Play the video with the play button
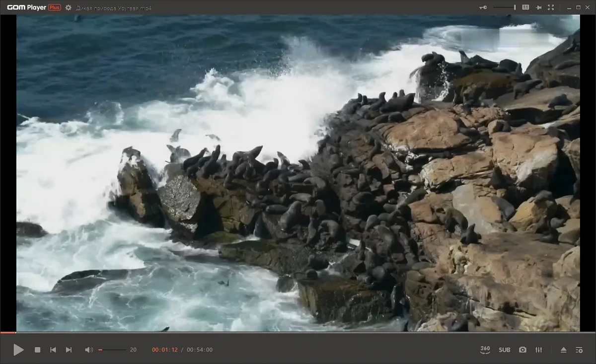 18,350
